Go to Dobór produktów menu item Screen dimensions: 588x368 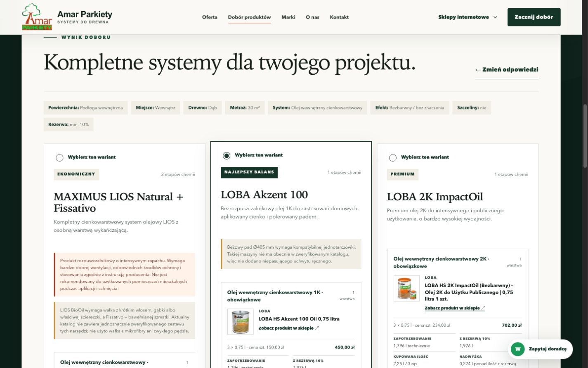(x=249, y=17)
